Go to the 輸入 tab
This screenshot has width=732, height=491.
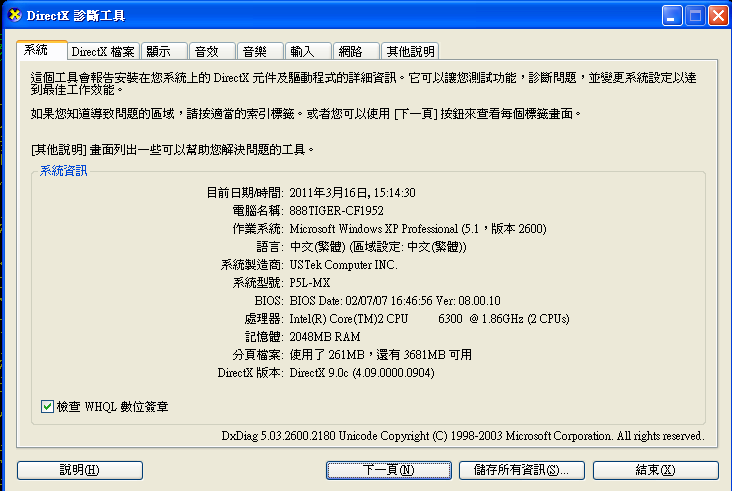pos(308,51)
